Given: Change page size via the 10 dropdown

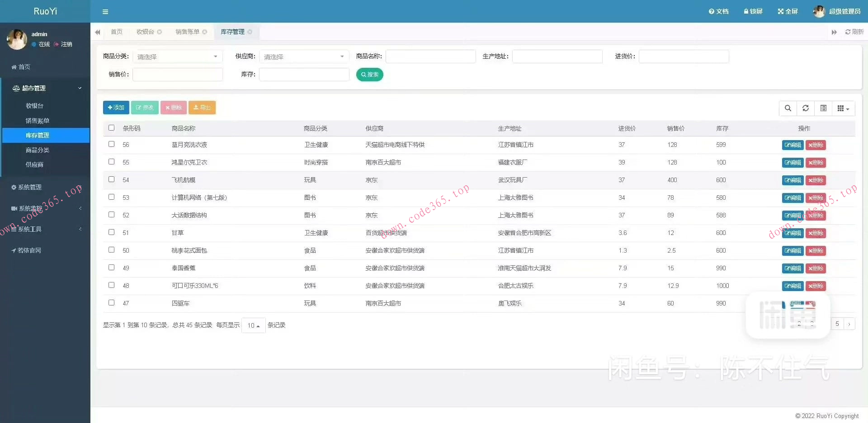Looking at the screenshot, I should [x=253, y=325].
